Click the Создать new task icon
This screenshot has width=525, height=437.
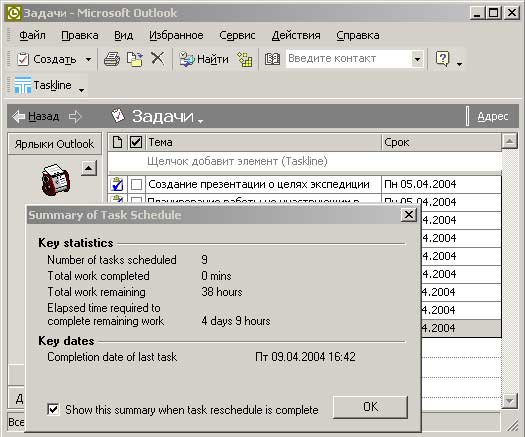[x=23, y=59]
